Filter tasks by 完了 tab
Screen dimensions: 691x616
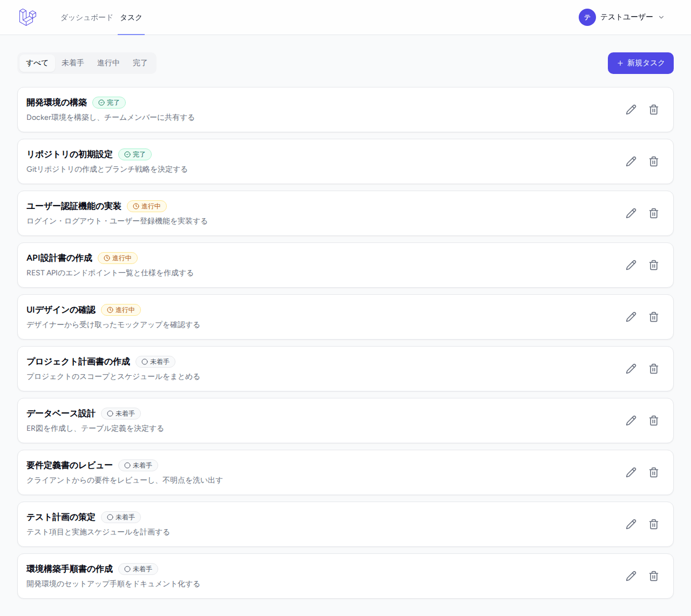pos(140,63)
